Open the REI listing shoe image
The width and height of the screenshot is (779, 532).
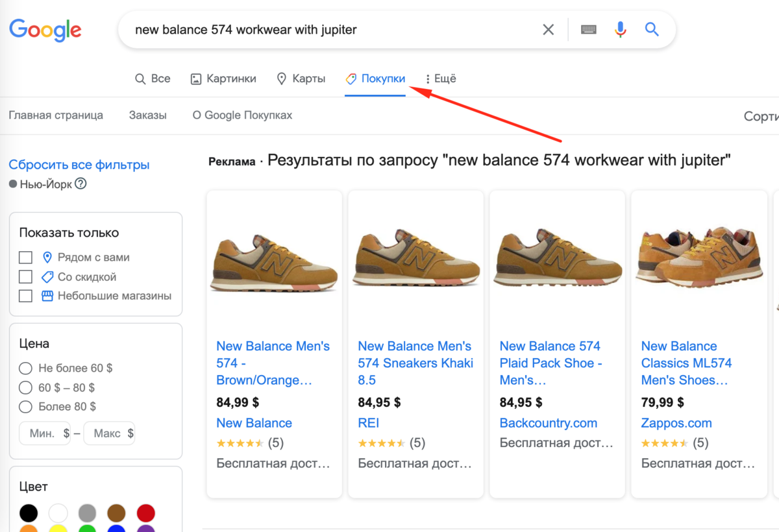click(x=415, y=258)
